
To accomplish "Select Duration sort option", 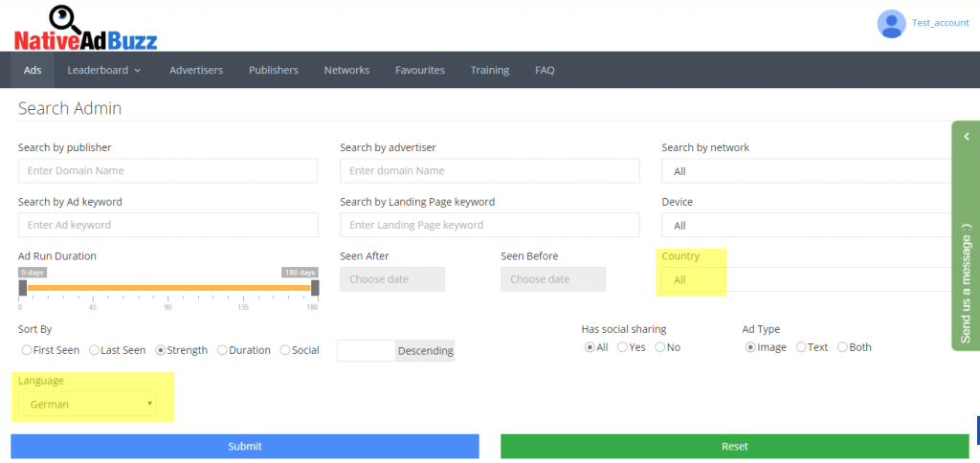I will pyautogui.click(x=222, y=350).
